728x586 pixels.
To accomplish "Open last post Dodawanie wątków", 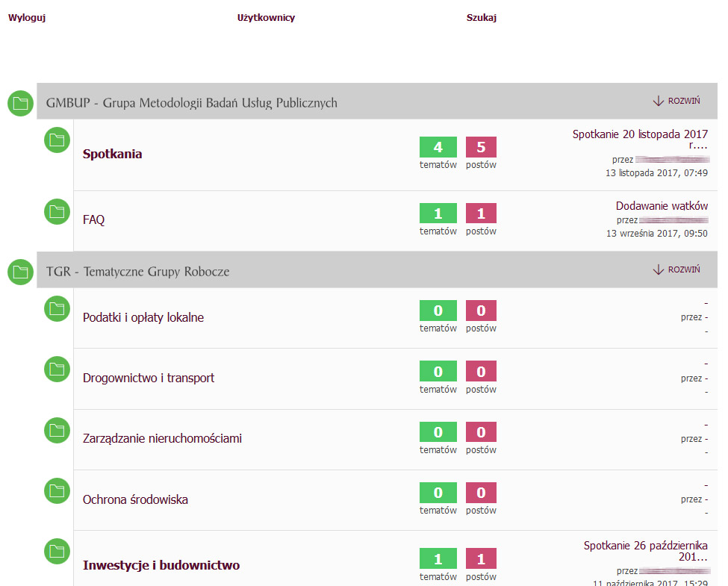I will coord(662,206).
